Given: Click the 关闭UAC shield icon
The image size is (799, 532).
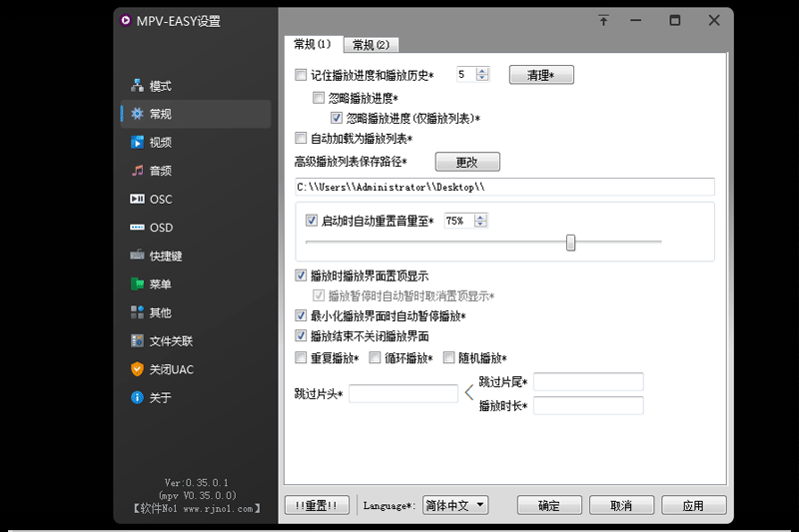Looking at the screenshot, I should click(137, 369).
